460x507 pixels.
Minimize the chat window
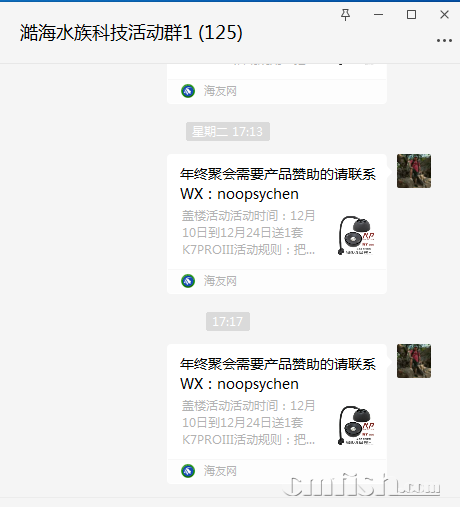378,15
